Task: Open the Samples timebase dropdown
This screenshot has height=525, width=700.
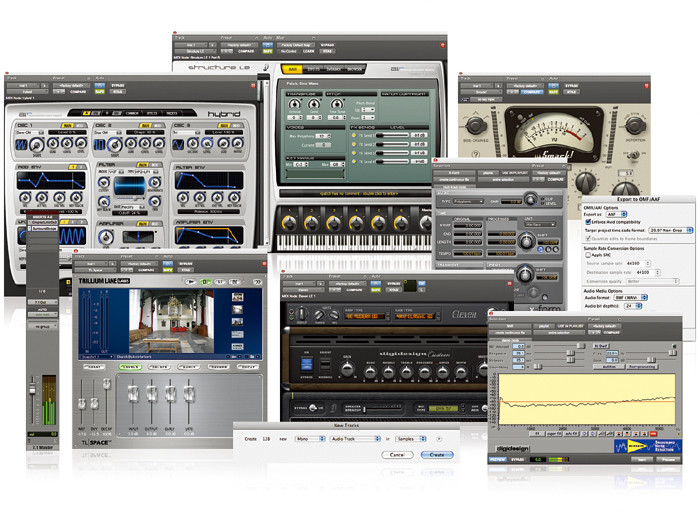Action: click(411, 439)
